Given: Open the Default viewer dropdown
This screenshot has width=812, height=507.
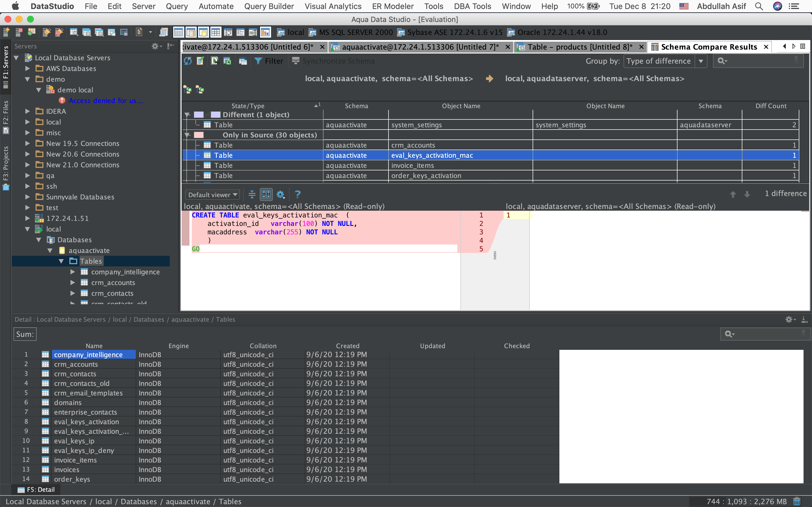Looking at the screenshot, I should click(x=212, y=195).
